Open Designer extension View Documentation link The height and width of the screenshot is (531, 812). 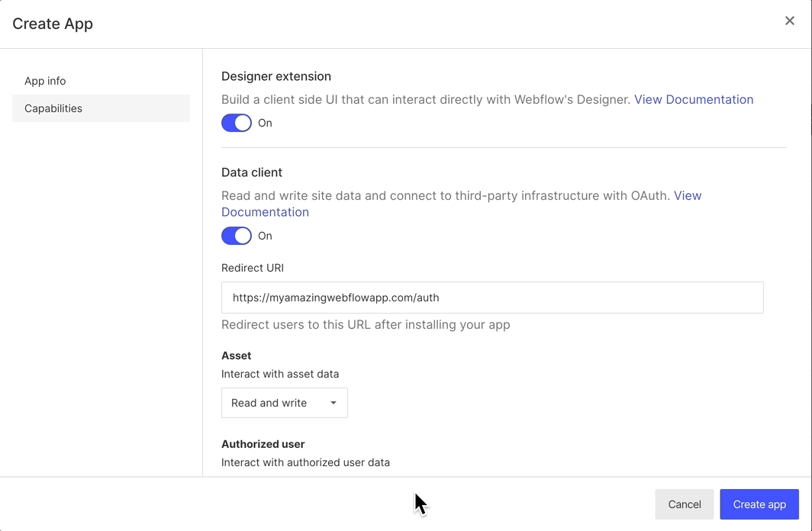(694, 99)
